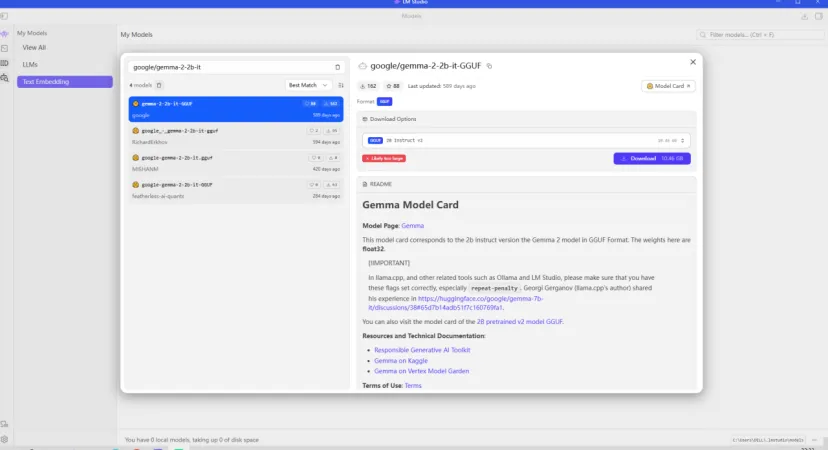Click the likes badge on the google_-_gemma-2-2b-it-gguf row

[x=314, y=130]
